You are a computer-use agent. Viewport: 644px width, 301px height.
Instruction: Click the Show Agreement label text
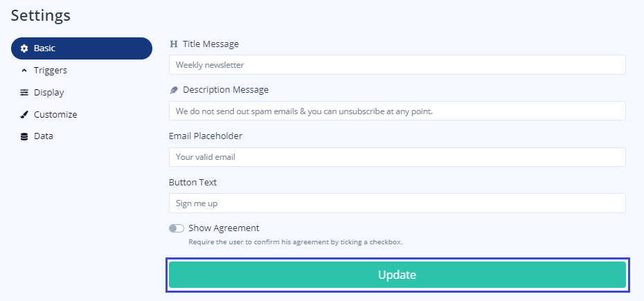pos(224,228)
